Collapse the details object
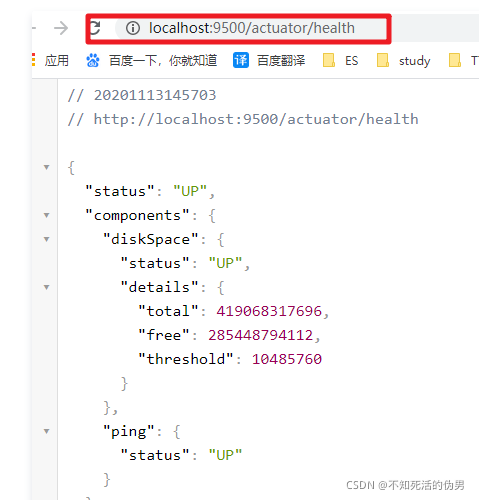 pos(47,287)
